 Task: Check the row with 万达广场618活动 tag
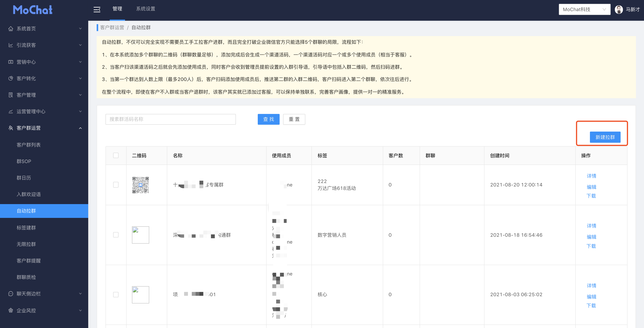coord(116,185)
